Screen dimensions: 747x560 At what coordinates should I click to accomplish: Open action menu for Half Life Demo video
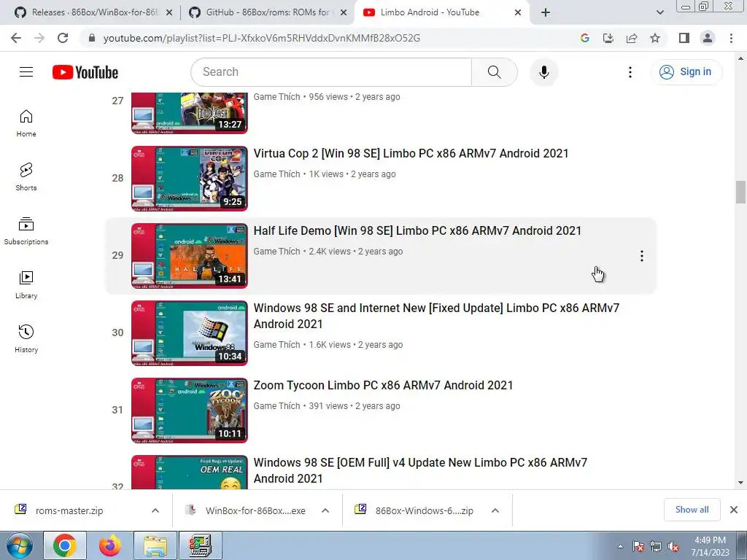[642, 256]
